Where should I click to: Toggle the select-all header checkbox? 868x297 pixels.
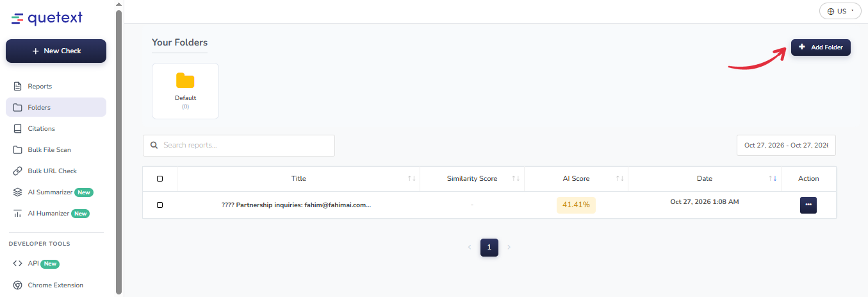pos(160,179)
